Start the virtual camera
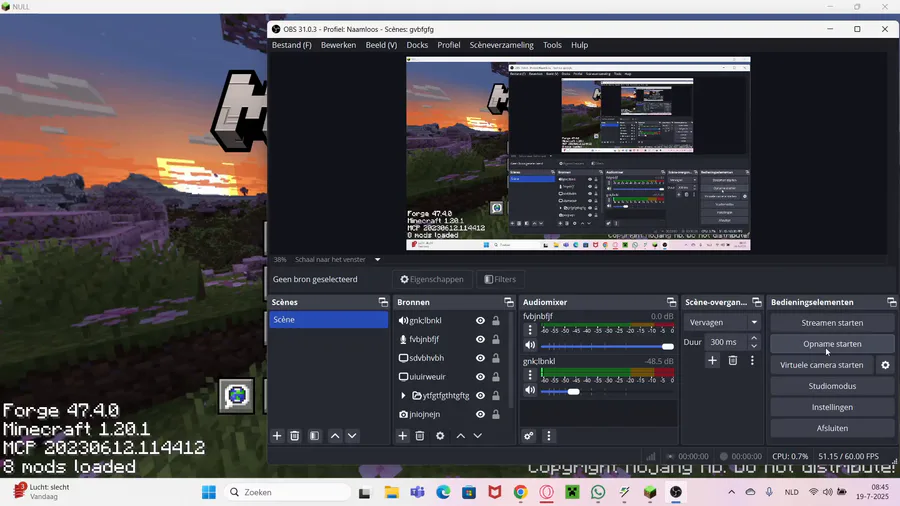Screen dimensions: 900x506 point(821,365)
